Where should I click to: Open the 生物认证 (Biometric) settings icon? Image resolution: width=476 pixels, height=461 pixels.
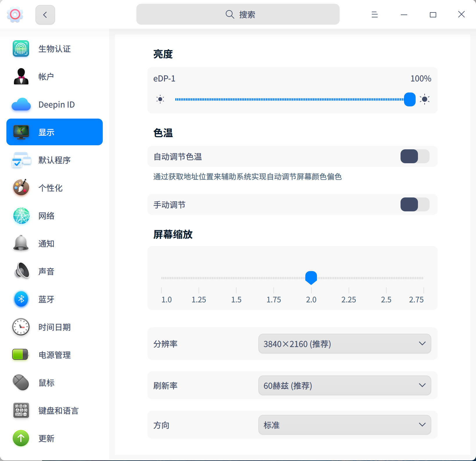point(21,49)
